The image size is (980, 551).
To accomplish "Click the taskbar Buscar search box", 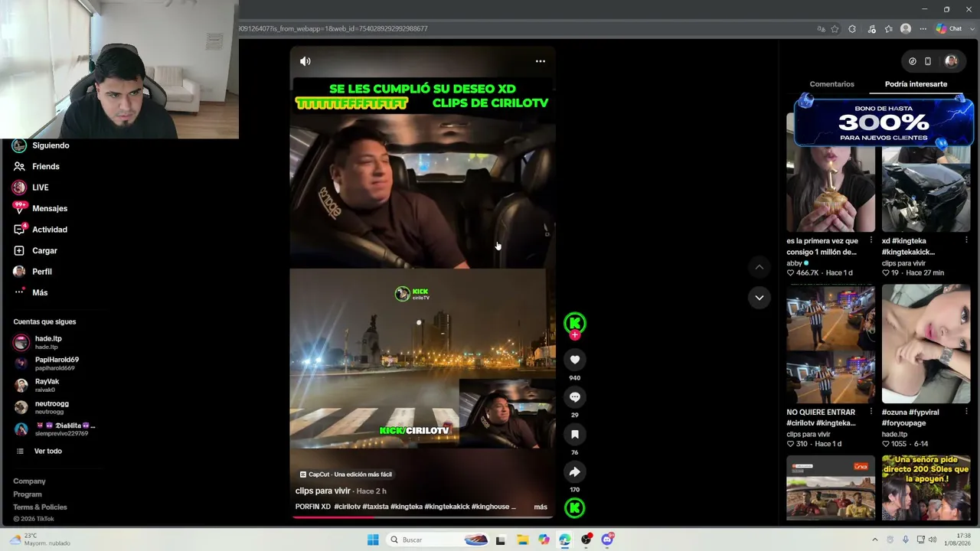I will pyautogui.click(x=439, y=540).
